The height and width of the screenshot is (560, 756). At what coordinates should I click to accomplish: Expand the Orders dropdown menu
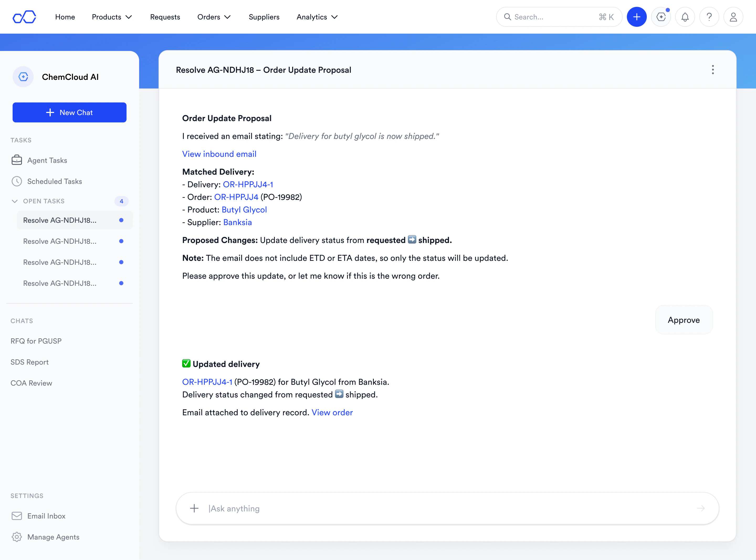point(214,17)
